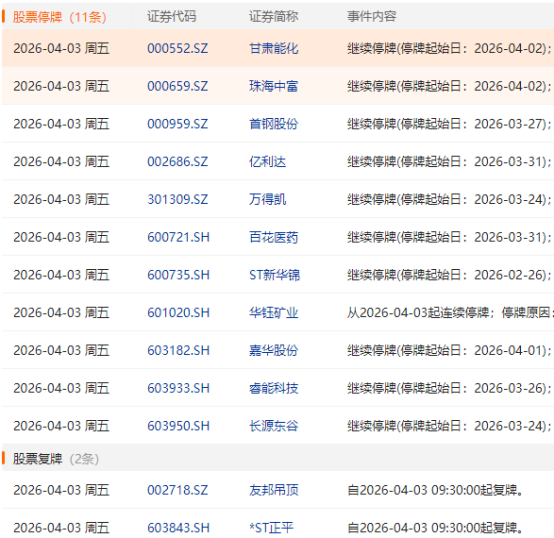554x538 pixels.
Task: Click stock code 603182.SH
Action: (x=178, y=351)
